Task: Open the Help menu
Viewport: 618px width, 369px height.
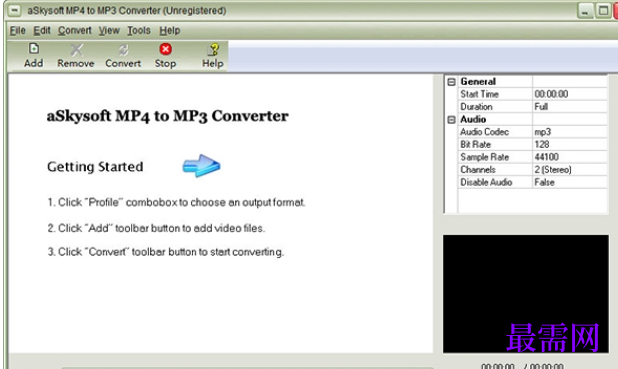Action: click(x=169, y=30)
